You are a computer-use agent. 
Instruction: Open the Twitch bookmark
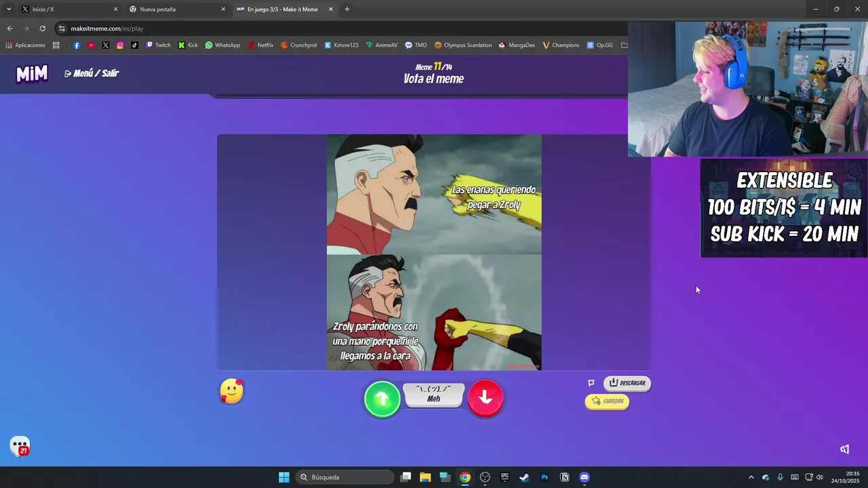pos(159,45)
